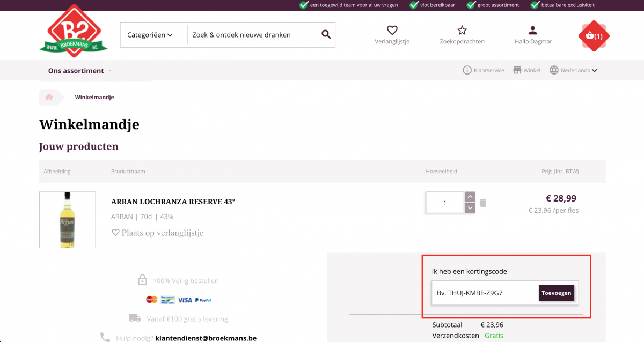Open ARRAN LOCHRANZA RESERVE 43° product

[173, 202]
